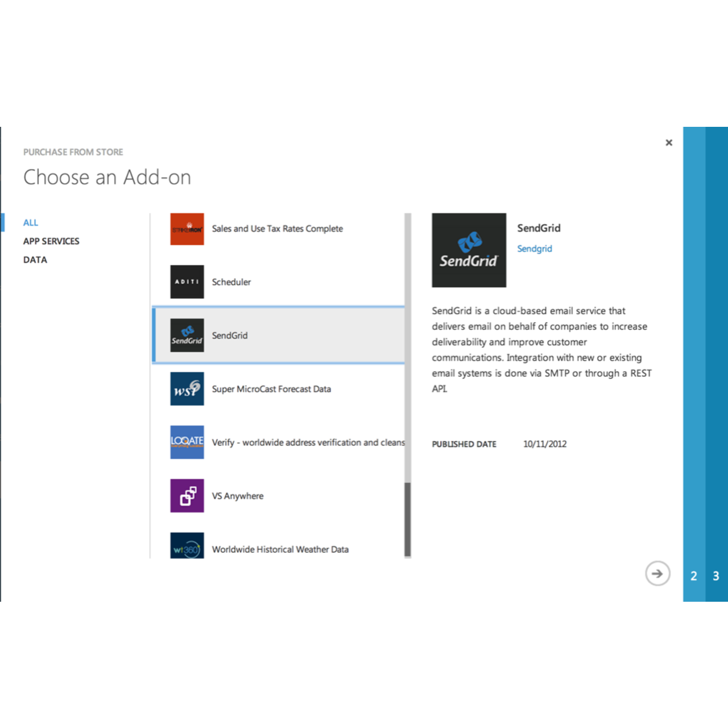Click the Aditi Scheduler icon

[187, 282]
